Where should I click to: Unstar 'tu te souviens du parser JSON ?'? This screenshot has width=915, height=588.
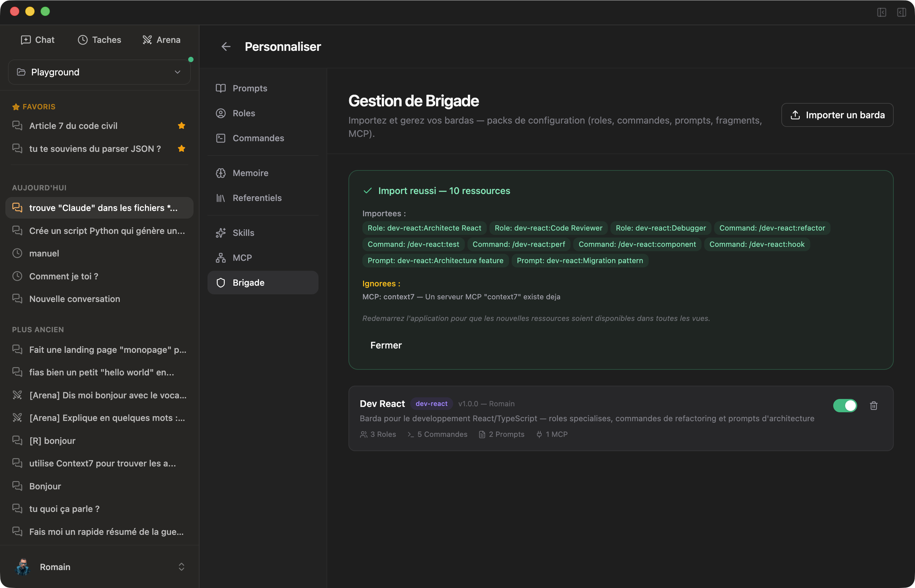click(x=182, y=148)
